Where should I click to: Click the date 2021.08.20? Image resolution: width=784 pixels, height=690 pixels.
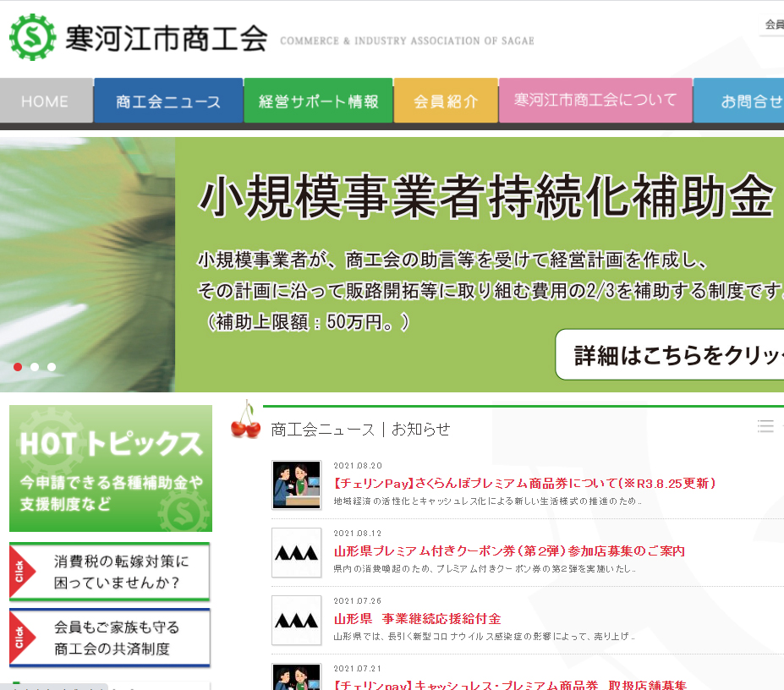pyautogui.click(x=358, y=466)
